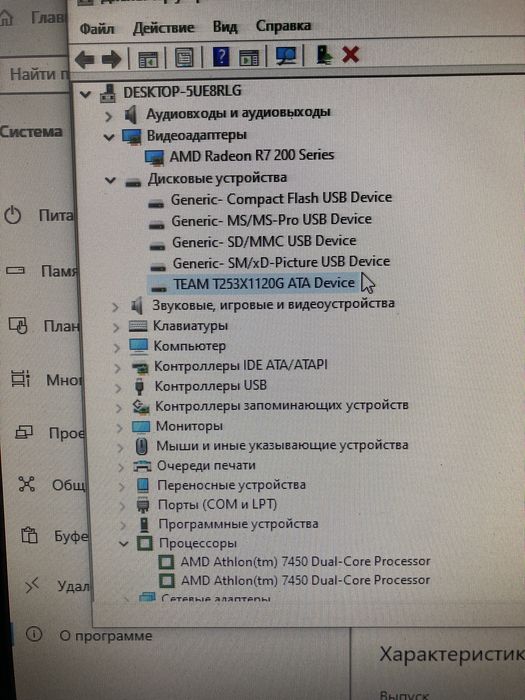Open О программе in settings sidebar
The width and height of the screenshot is (525, 700).
106,636
